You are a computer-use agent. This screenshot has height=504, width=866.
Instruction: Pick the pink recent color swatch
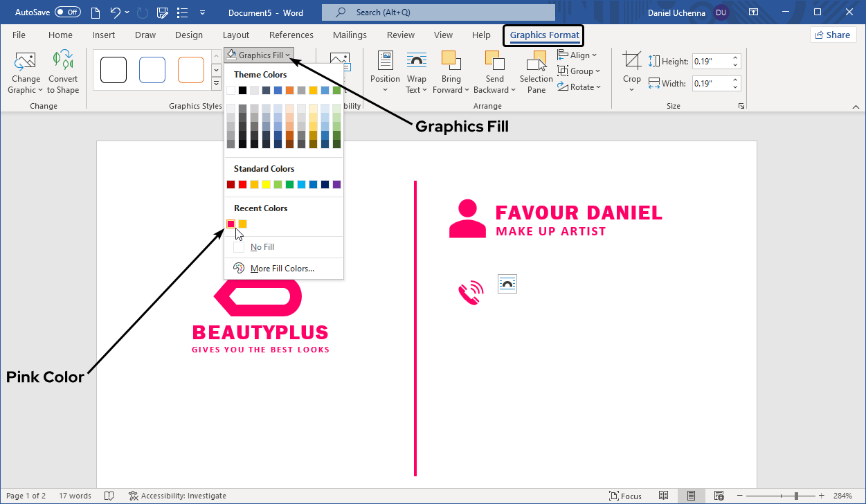(231, 224)
